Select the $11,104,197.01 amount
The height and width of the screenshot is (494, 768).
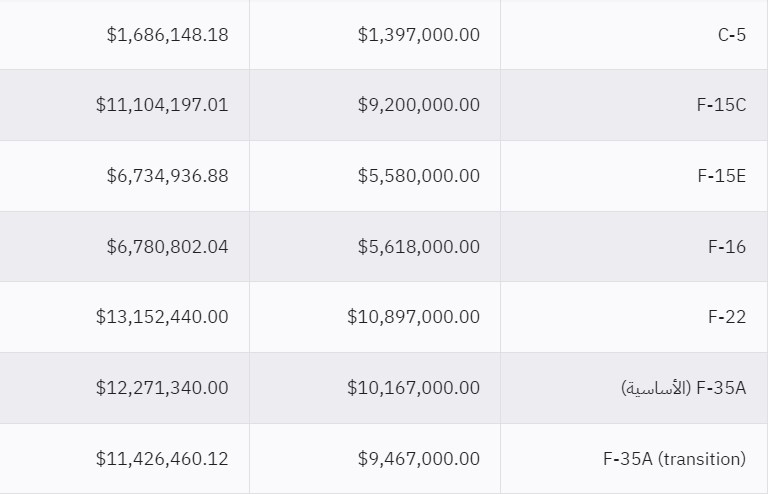tap(162, 104)
